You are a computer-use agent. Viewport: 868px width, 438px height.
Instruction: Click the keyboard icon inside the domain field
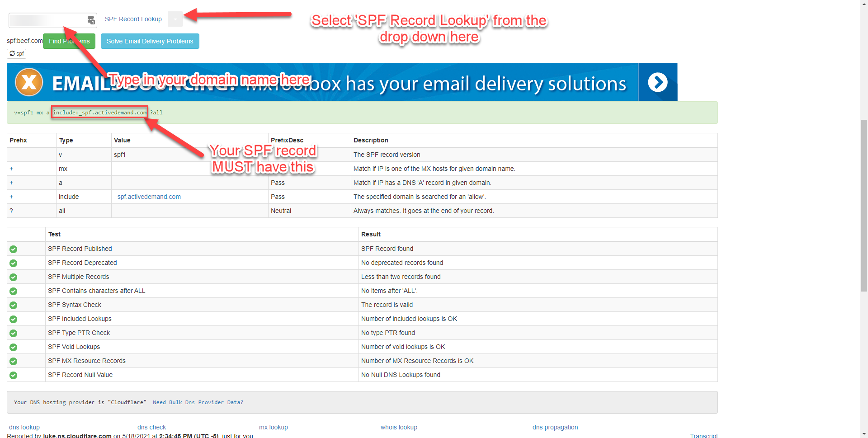[x=91, y=20]
